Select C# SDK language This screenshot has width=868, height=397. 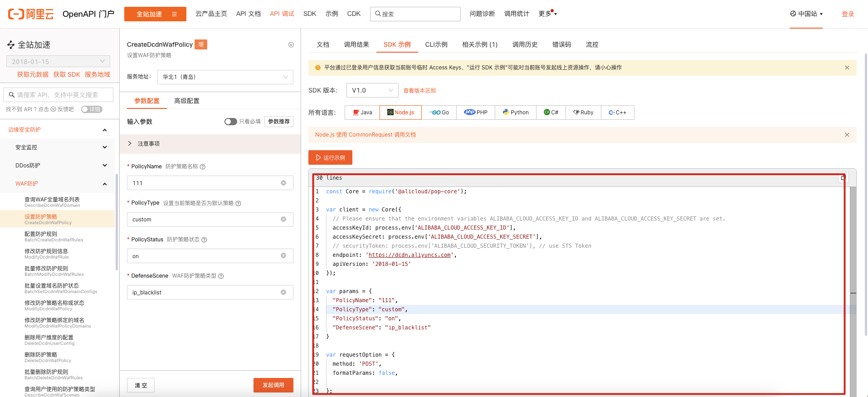tap(551, 113)
